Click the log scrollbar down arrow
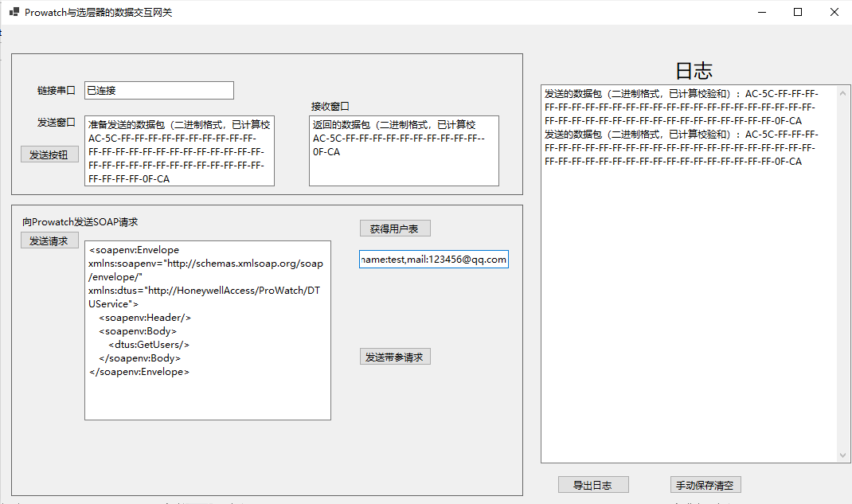 tap(842, 455)
